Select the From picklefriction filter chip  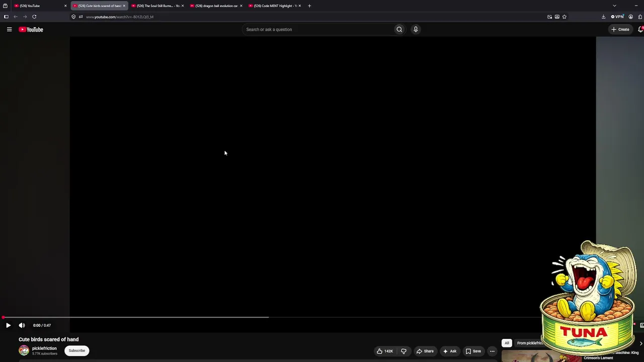click(x=529, y=343)
